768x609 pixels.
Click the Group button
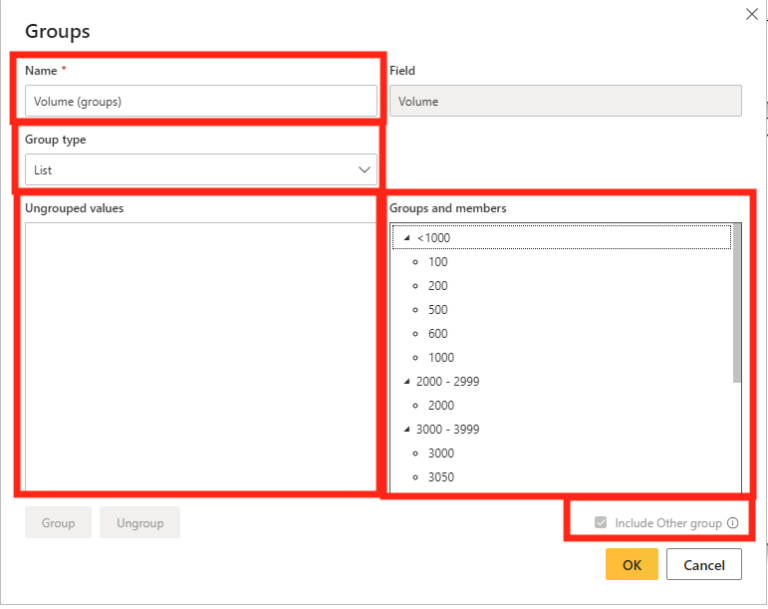point(58,523)
